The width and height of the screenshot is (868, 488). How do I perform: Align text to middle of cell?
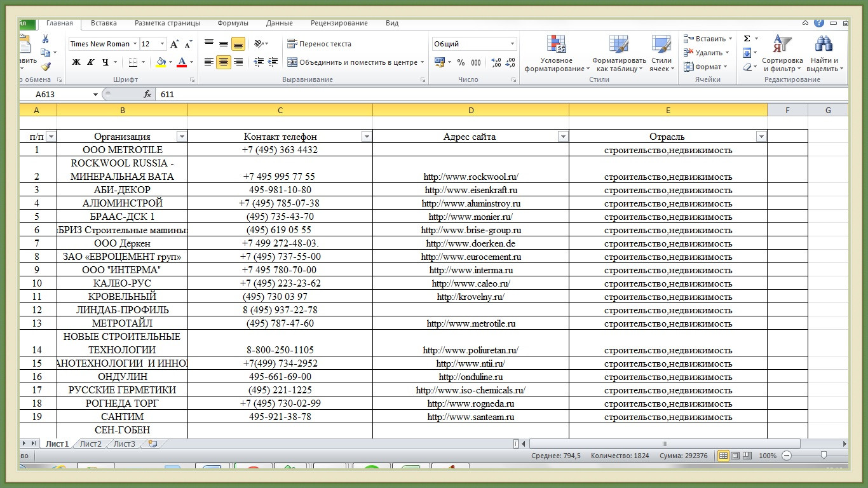tap(224, 44)
